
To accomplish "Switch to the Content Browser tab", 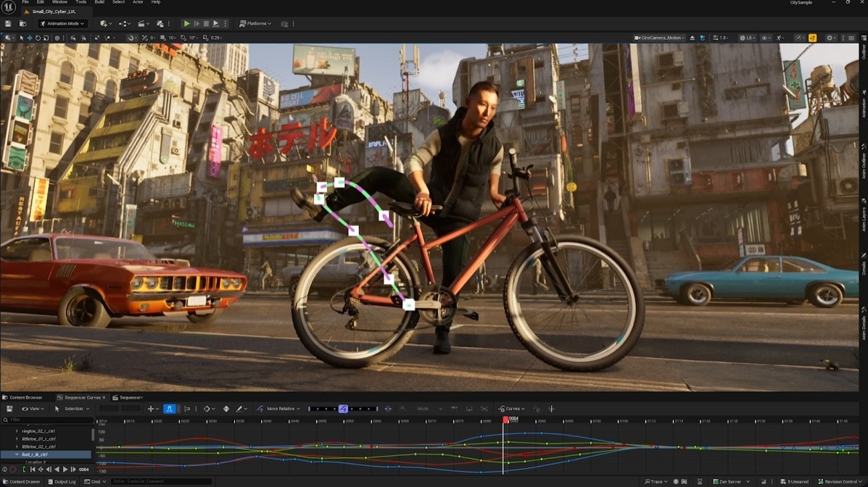I will pyautogui.click(x=23, y=397).
